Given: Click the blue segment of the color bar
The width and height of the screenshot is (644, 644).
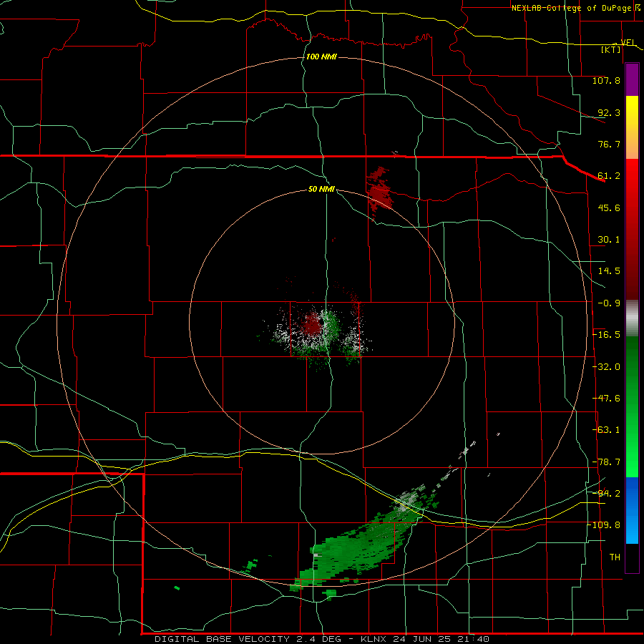Looking at the screenshot, I should pos(632,510).
